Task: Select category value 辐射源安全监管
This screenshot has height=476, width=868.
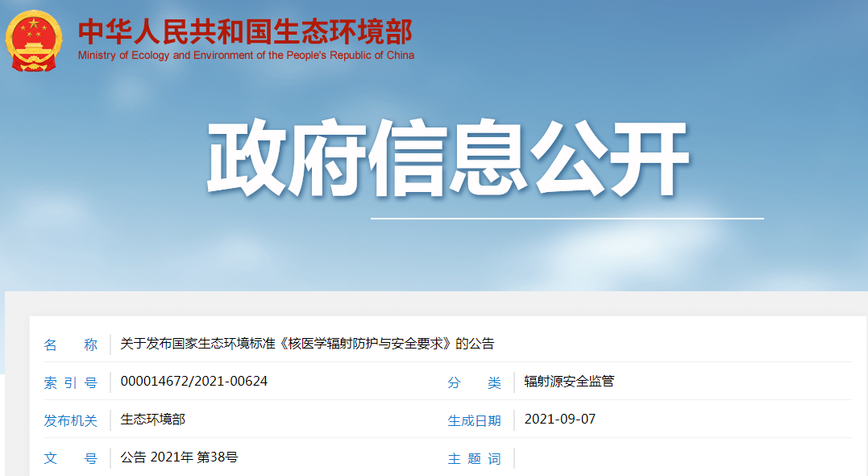Action: 569,382
